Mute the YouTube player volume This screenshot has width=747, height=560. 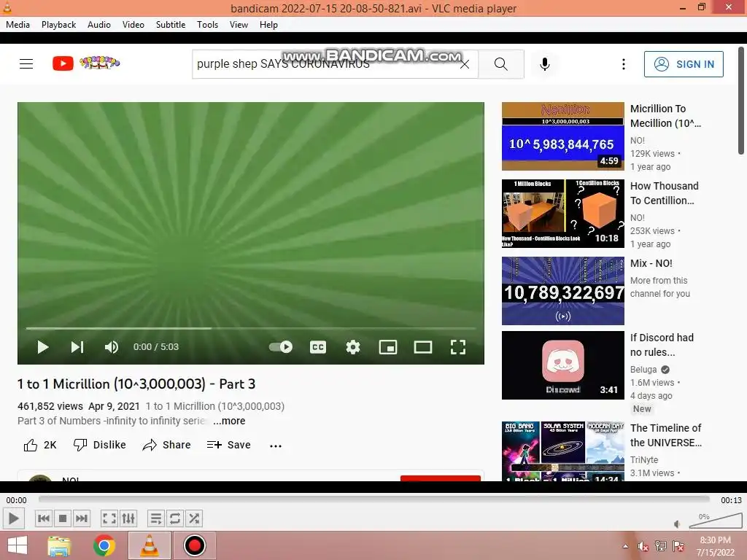tap(112, 347)
